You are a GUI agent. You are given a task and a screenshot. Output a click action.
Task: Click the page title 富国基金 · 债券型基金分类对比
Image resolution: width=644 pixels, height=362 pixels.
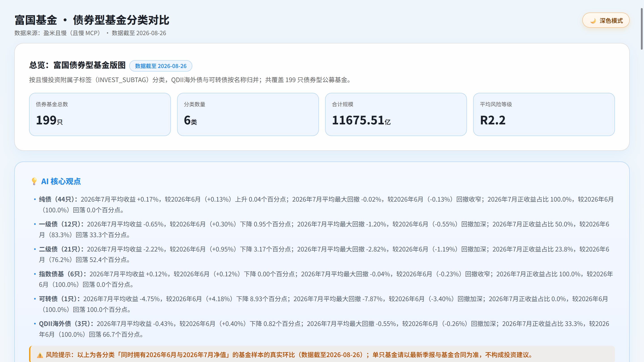point(92,20)
